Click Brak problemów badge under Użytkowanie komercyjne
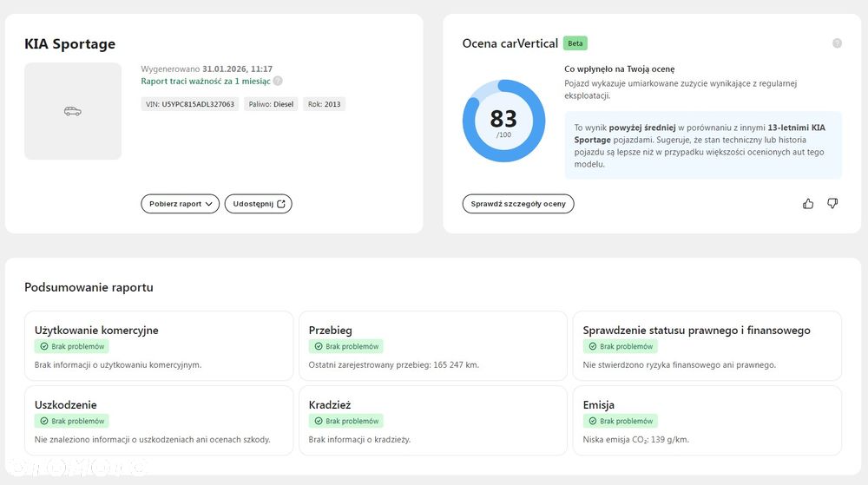This screenshot has height=485, width=868. click(x=72, y=346)
